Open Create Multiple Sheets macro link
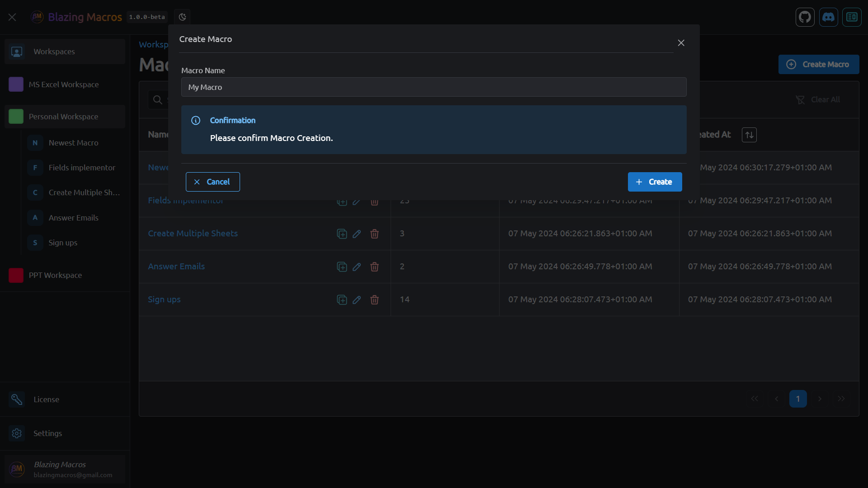The height and width of the screenshot is (488, 868). pos(193,234)
